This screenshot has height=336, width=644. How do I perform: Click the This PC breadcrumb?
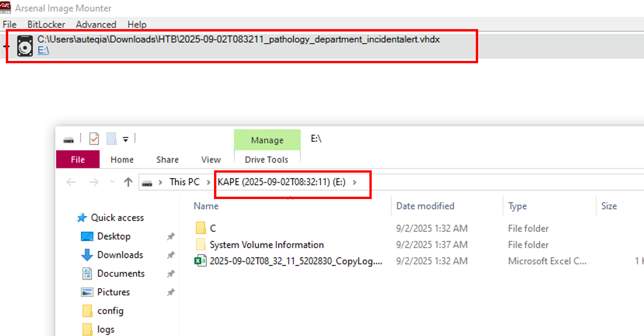pyautogui.click(x=184, y=182)
